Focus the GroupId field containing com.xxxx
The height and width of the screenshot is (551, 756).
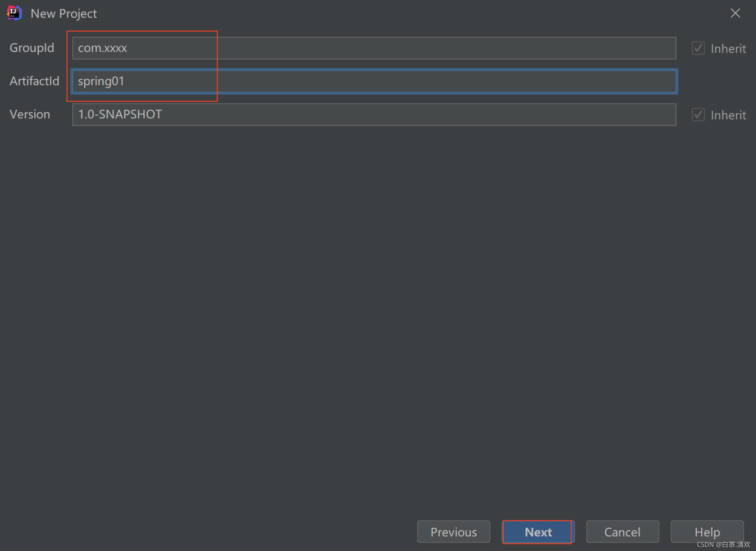tap(373, 48)
